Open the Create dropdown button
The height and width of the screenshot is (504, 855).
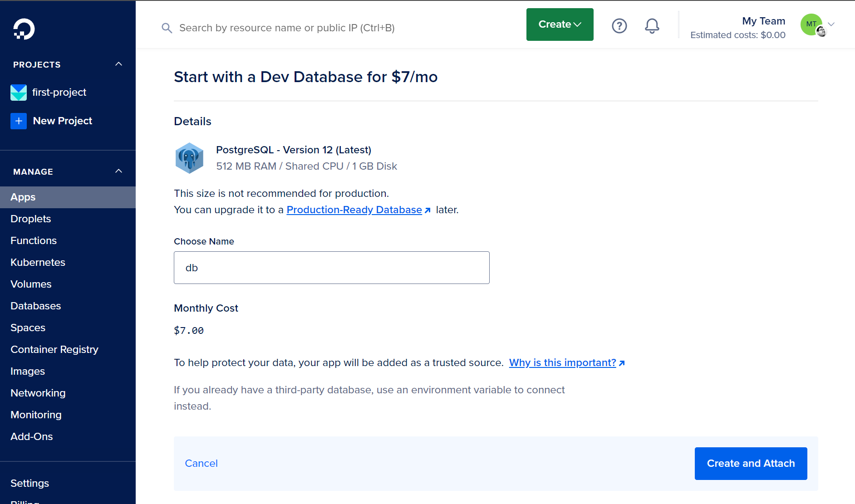tap(560, 24)
